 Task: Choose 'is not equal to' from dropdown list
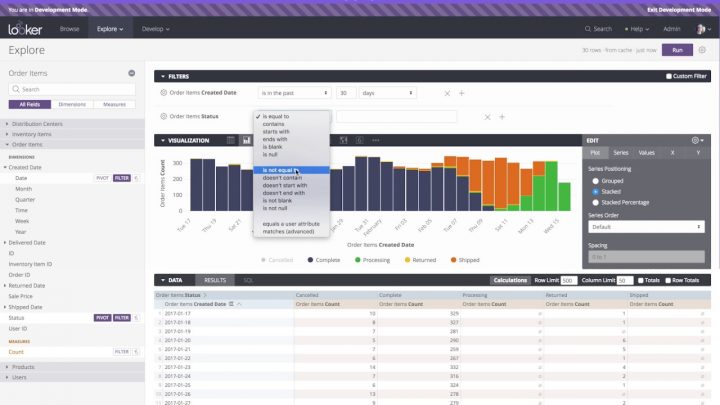[291, 170]
